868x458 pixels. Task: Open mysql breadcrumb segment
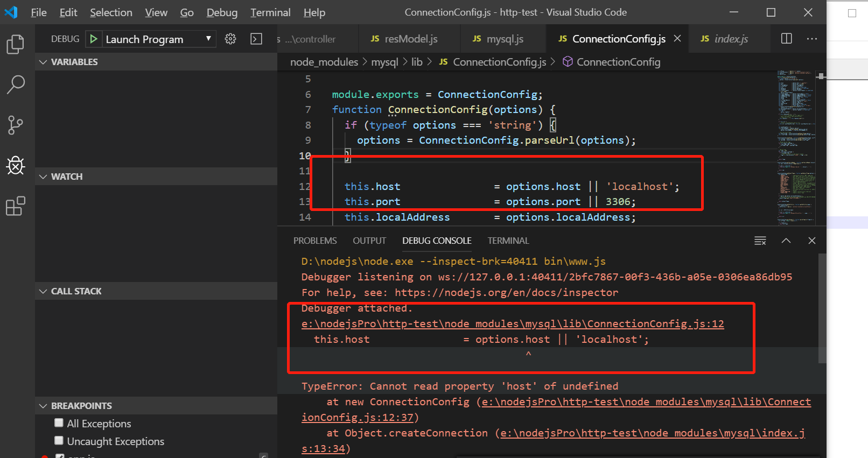pos(384,62)
